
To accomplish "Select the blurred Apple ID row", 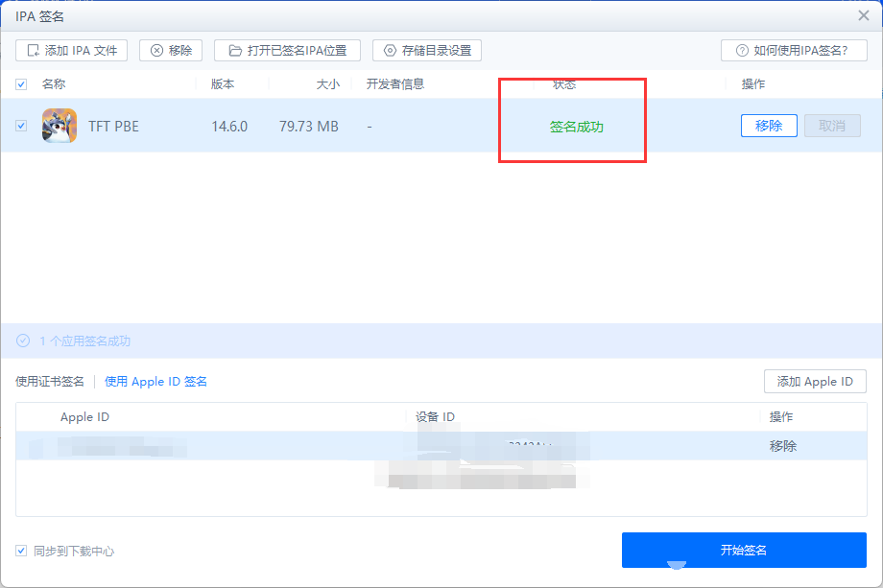I will [441, 446].
